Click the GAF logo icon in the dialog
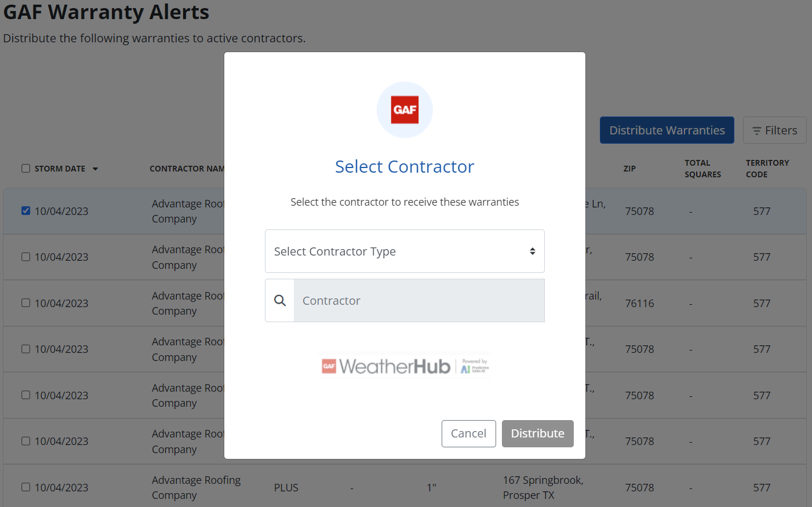The width and height of the screenshot is (812, 507). (405, 110)
